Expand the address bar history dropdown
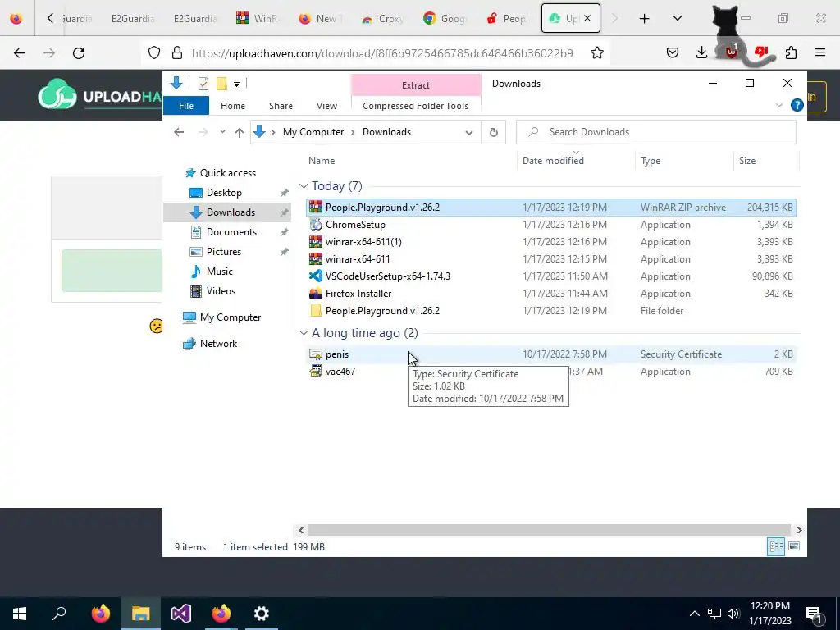This screenshot has width=840, height=630. pyautogui.click(x=468, y=132)
